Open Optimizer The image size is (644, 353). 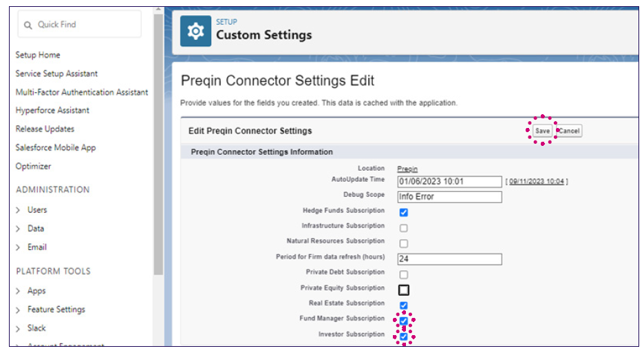point(33,167)
